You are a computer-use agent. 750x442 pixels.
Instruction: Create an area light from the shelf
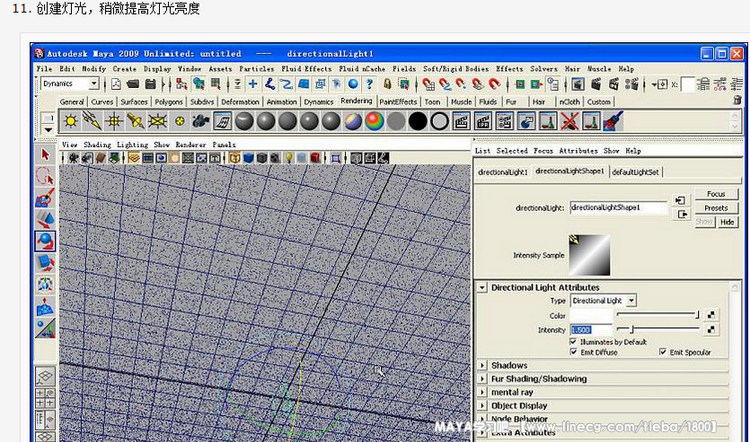tap(157, 121)
